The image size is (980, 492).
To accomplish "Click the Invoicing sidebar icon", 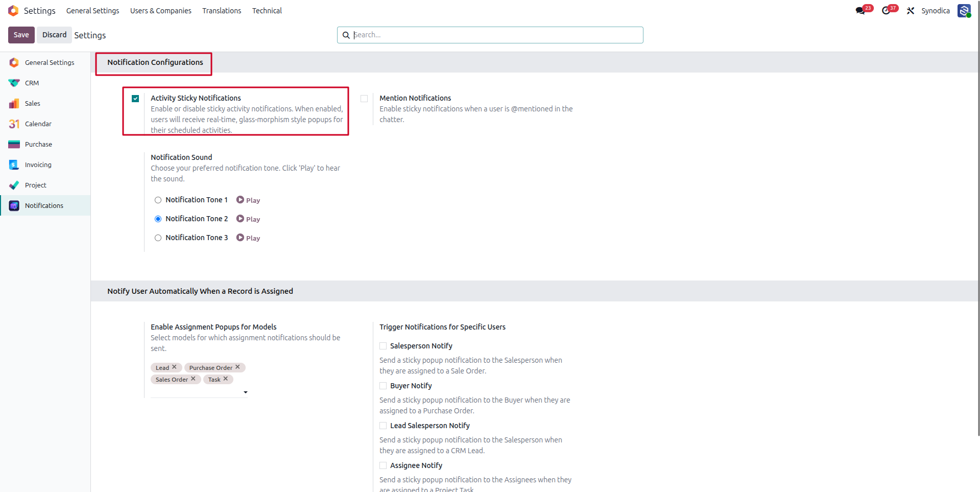I will [14, 165].
